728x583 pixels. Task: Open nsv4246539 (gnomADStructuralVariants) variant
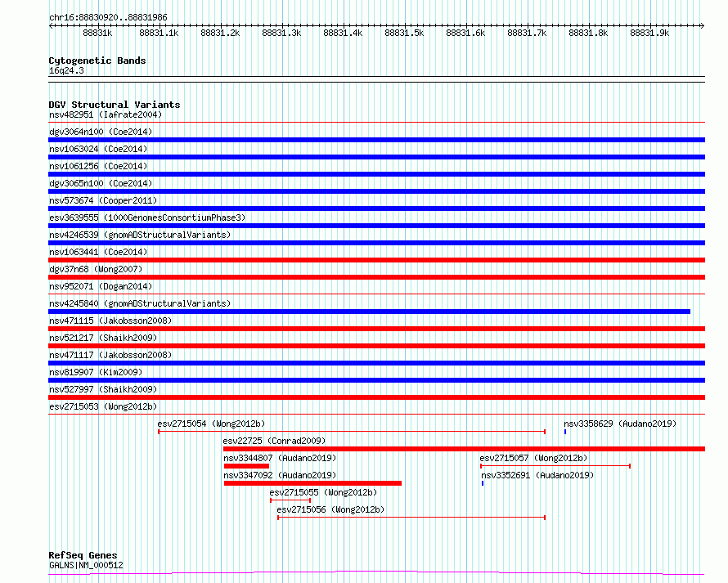140,235
